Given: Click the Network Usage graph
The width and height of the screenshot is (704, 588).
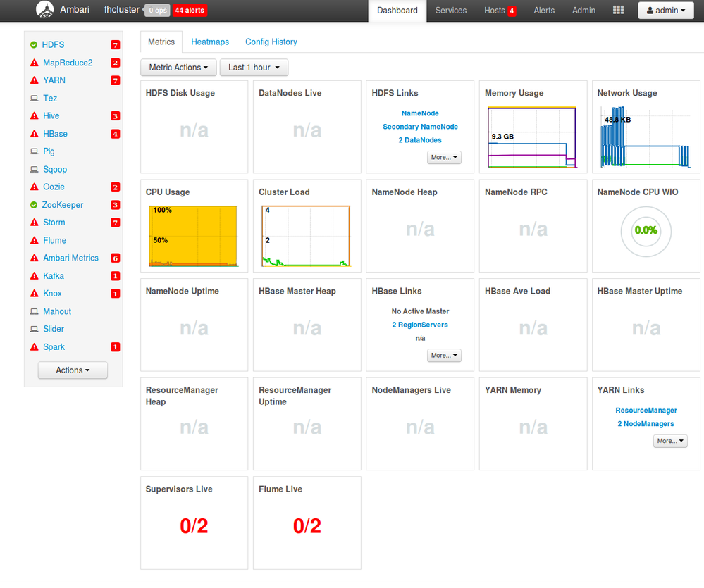Looking at the screenshot, I should [646, 137].
